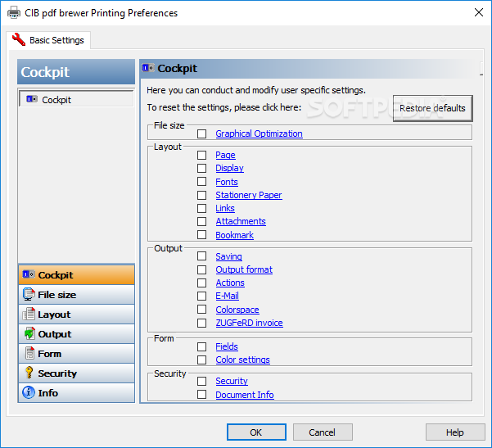Check the Output format checkbox
The image size is (492, 448).
point(201,270)
